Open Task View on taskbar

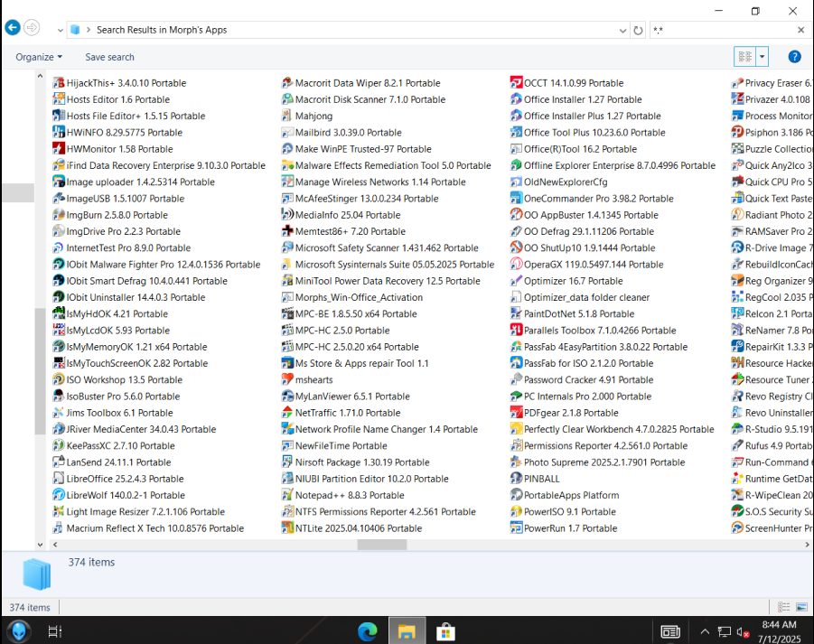(x=54, y=631)
